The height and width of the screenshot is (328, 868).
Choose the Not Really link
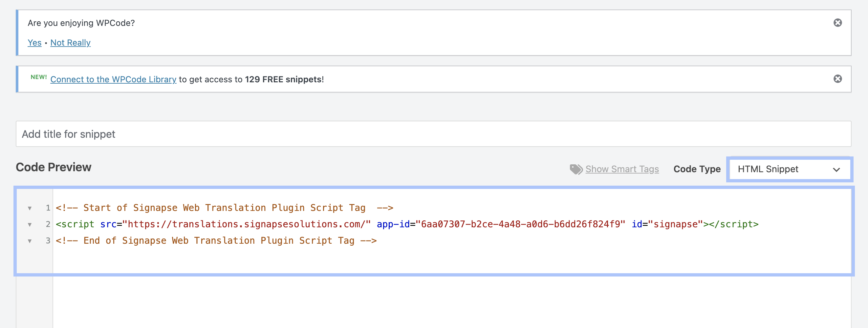coord(71,43)
